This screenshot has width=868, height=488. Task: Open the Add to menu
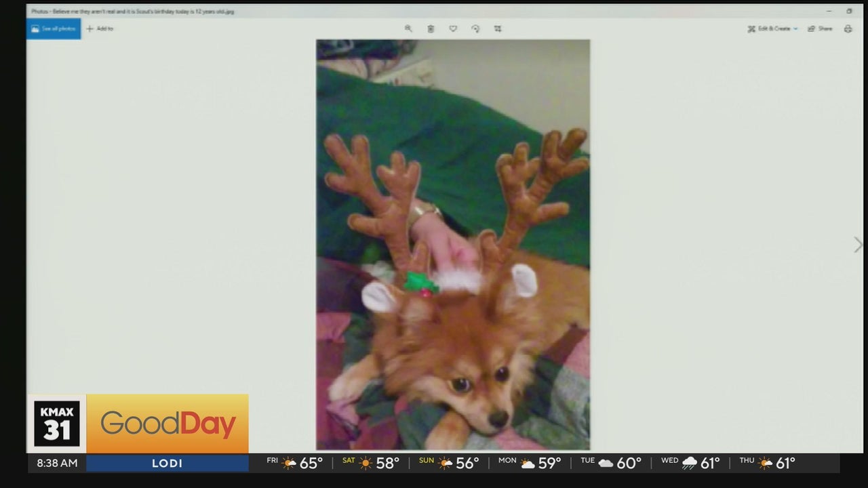(x=100, y=28)
